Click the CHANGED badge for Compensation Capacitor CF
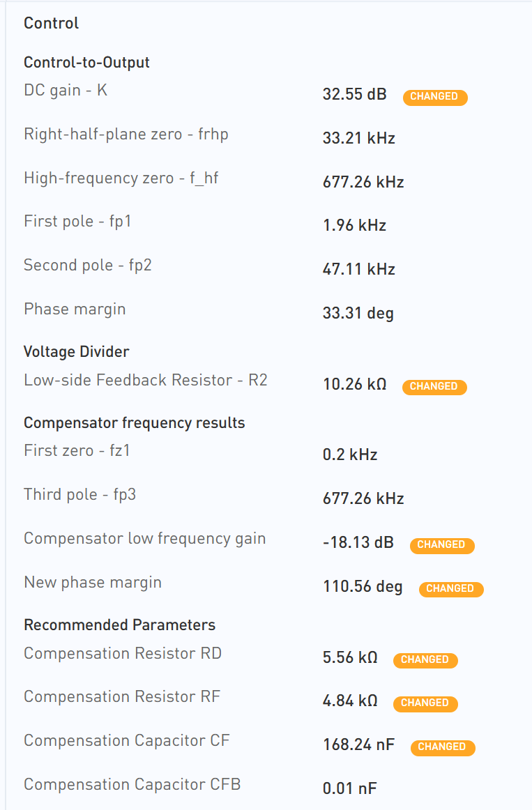This screenshot has width=532, height=810. pos(442,747)
